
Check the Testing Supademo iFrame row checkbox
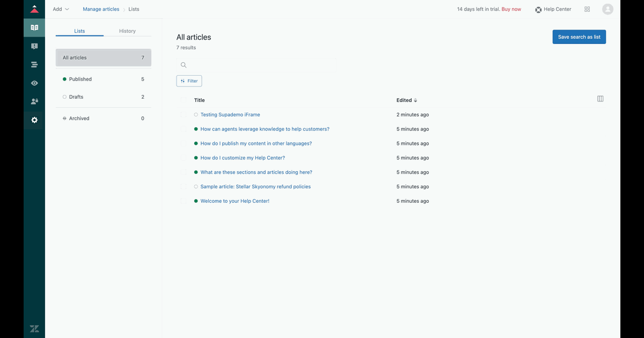point(184,115)
